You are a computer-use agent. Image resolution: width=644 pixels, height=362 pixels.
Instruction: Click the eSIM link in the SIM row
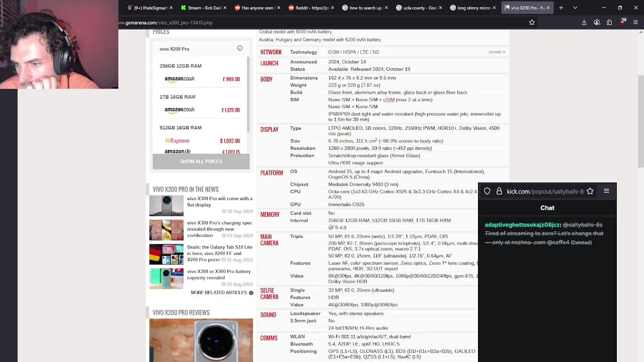point(388,100)
